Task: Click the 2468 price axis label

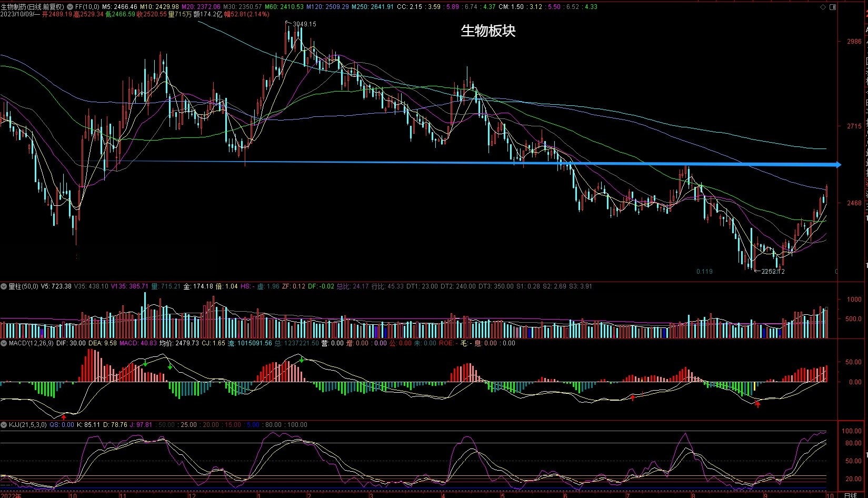Action: (854, 203)
